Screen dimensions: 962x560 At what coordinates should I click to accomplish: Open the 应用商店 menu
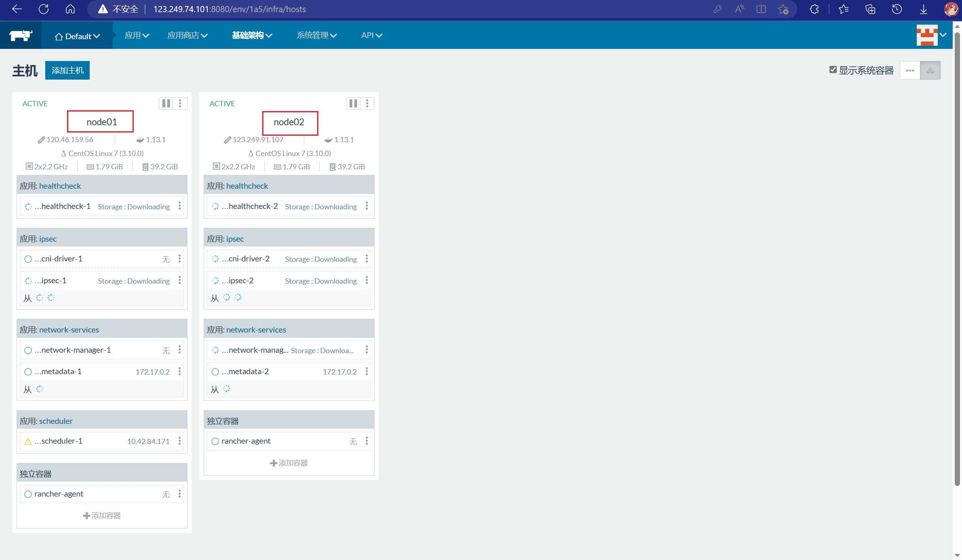[187, 36]
